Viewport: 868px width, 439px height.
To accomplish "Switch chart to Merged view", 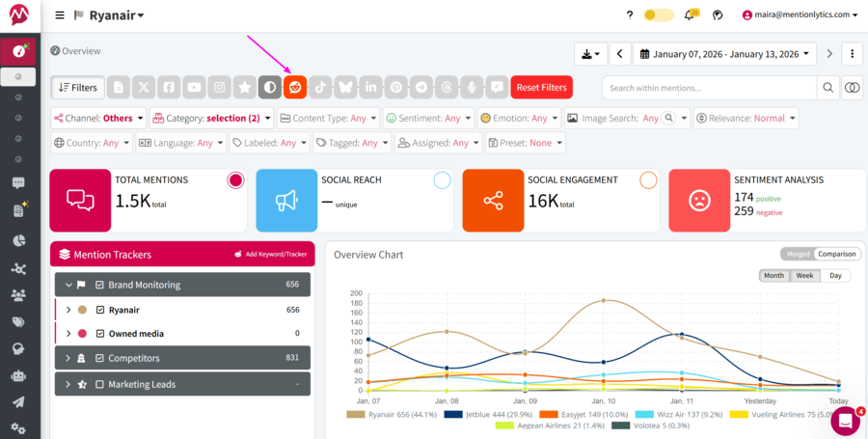I will [798, 254].
